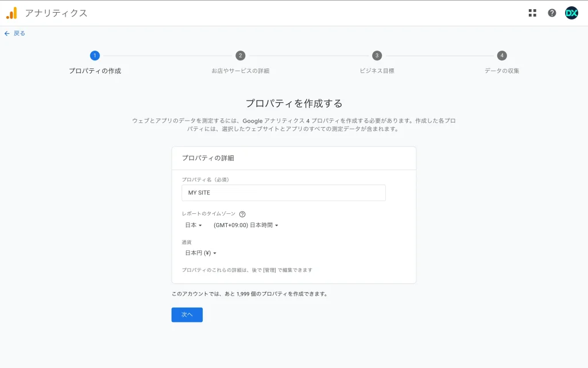The width and height of the screenshot is (588, 368).
Task: Jump to the データの収集 step label
Action: [502, 71]
